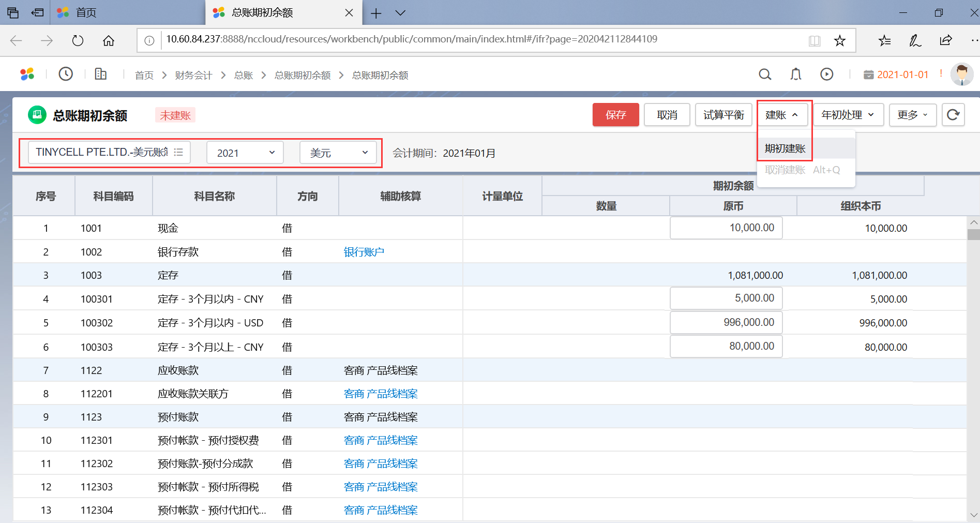Image resolution: width=980 pixels, height=523 pixels.
Task: Click the refresh icon button beside 更多
Action: [953, 115]
